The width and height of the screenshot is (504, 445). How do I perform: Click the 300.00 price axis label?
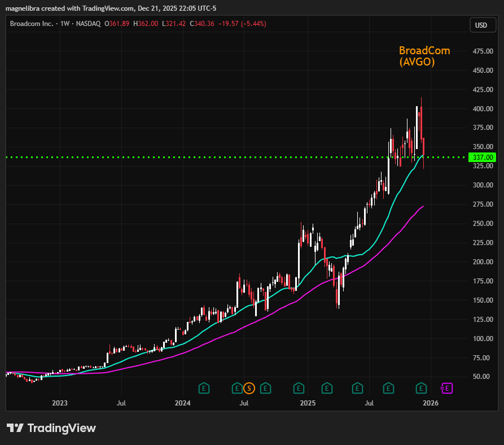[x=483, y=185]
